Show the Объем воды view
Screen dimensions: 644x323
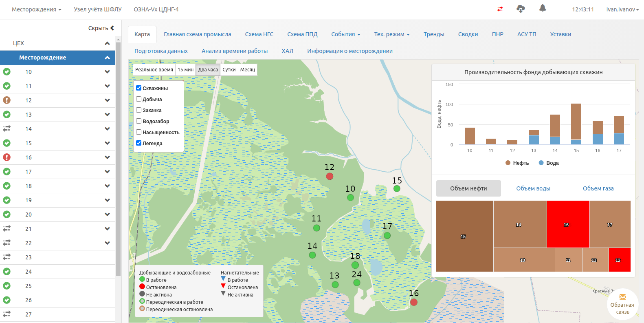[533, 188]
